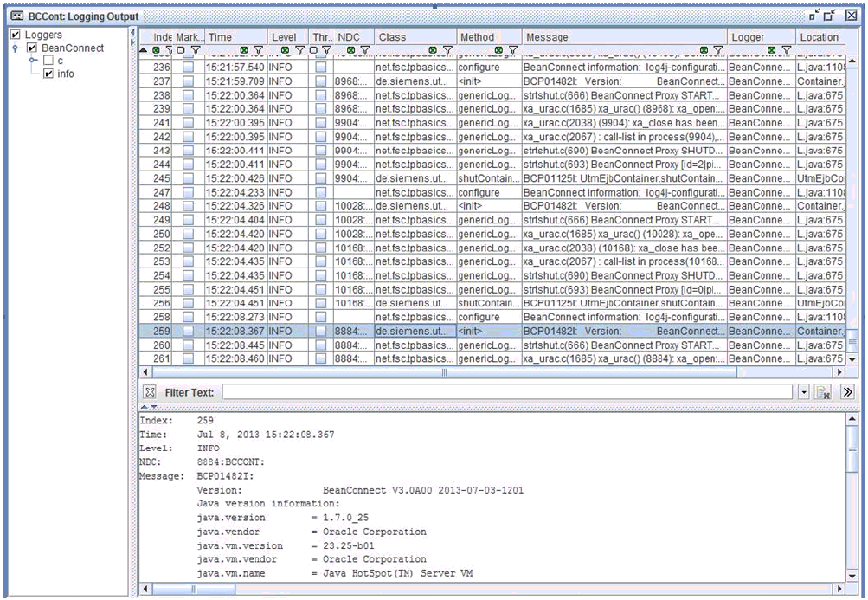Enable the 'c' logger checkbox

(49, 61)
